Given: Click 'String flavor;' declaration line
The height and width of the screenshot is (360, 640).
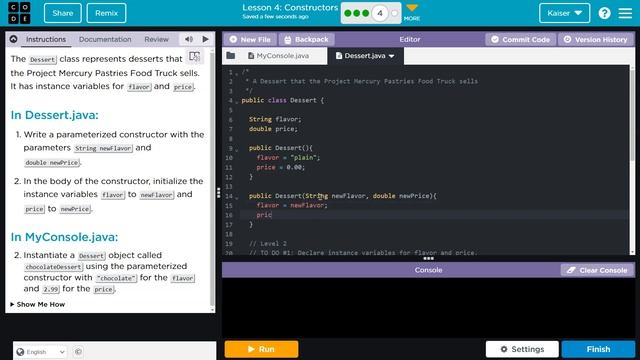Looking at the screenshot, I should 275,119.
